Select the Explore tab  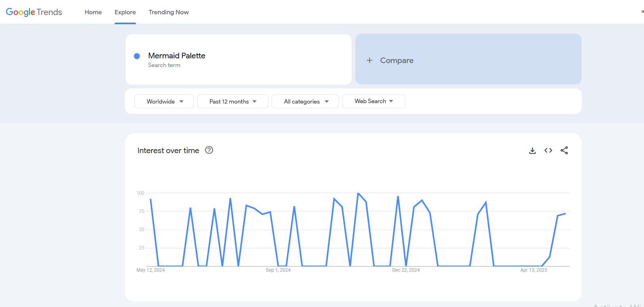click(x=125, y=12)
